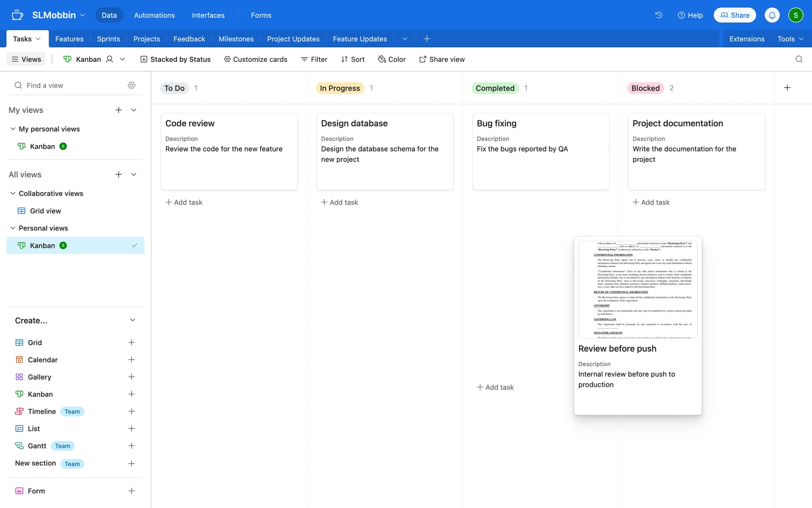Collapse Collaborative views section
Screen dimensions: 812x508
click(13, 193)
